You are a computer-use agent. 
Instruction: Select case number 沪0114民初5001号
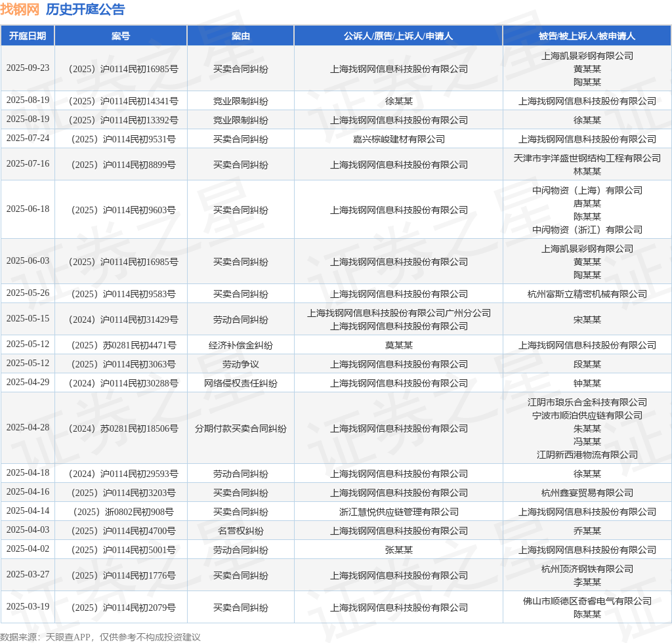123,550
